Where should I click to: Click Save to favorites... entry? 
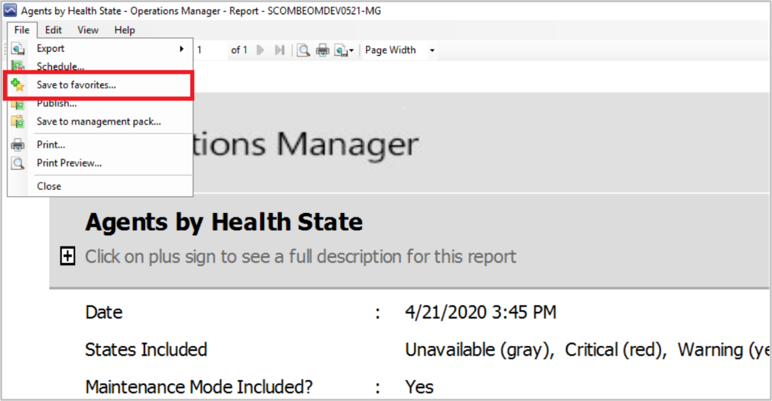click(x=100, y=85)
